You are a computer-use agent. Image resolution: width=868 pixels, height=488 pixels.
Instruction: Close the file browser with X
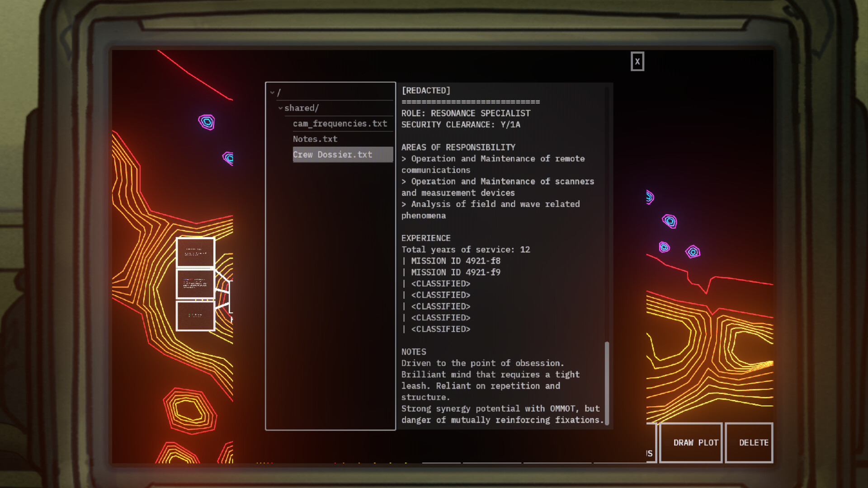tap(637, 61)
